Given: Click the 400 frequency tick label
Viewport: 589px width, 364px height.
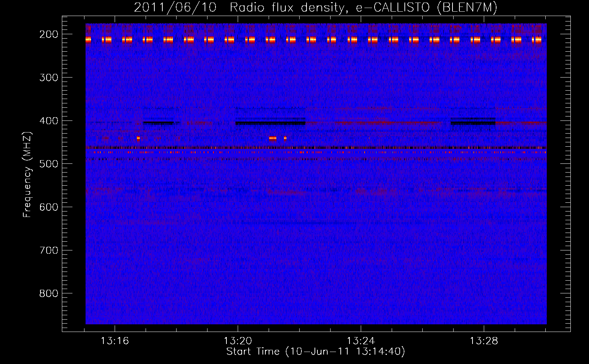Looking at the screenshot, I should pos(49,121).
